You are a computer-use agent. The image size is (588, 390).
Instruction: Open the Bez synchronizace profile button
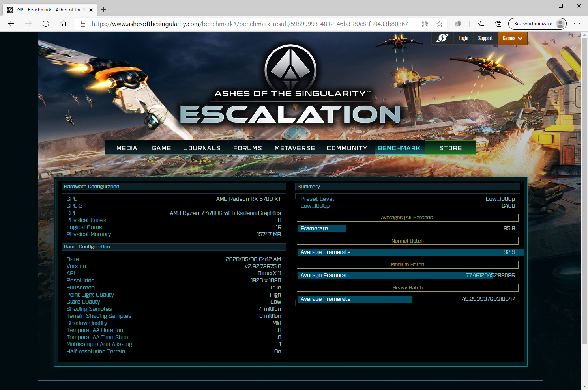click(537, 24)
